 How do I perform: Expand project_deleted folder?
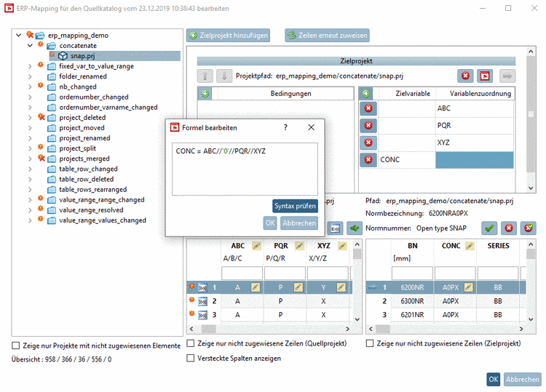pyautogui.click(x=30, y=118)
